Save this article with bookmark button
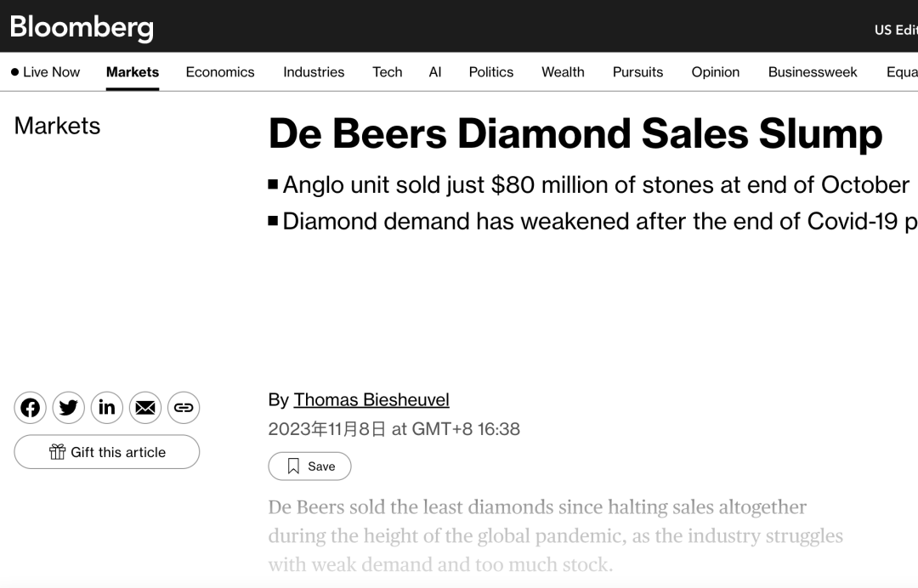Screen dimensions: 918x588 click(309, 466)
